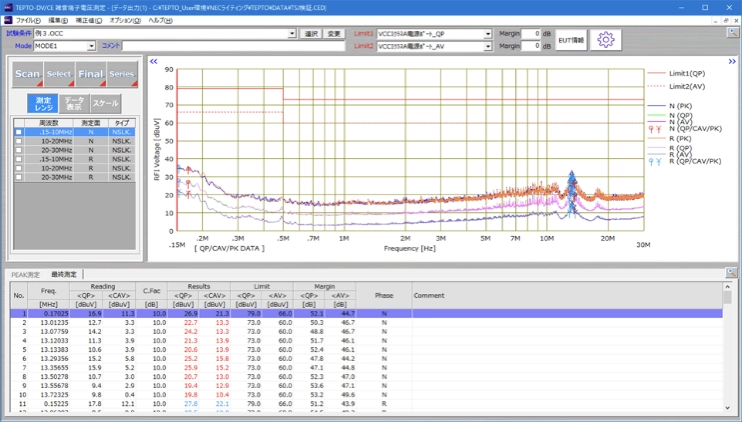Viewport: 742px width, 422px height.
Task: Select result row with frequency 13.01235
Action: pos(366,323)
